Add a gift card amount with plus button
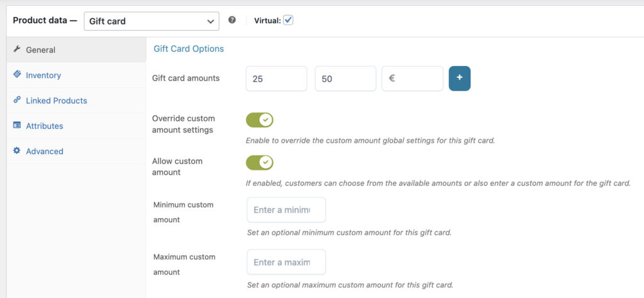Viewport: 644px width, 298px height. click(x=460, y=79)
